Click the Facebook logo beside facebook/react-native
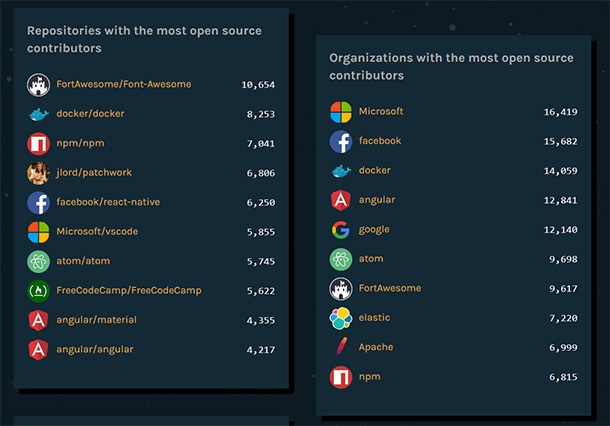This screenshot has height=426, width=610. tap(38, 202)
